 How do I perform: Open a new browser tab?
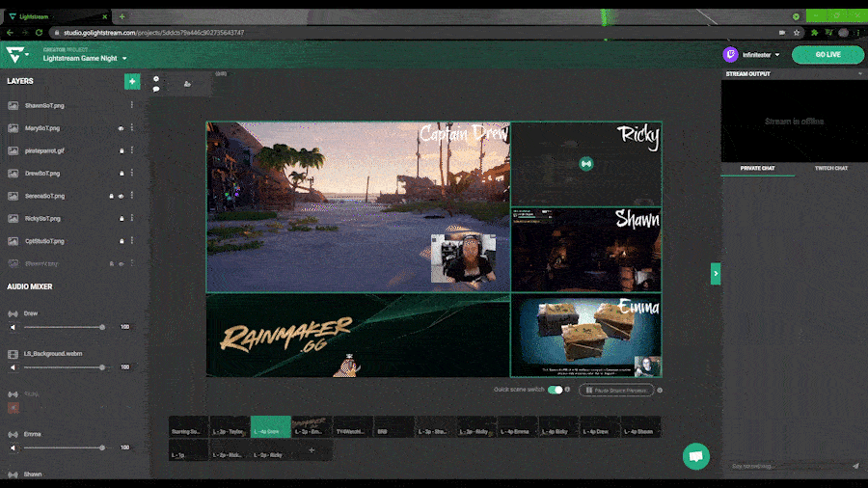122,16
